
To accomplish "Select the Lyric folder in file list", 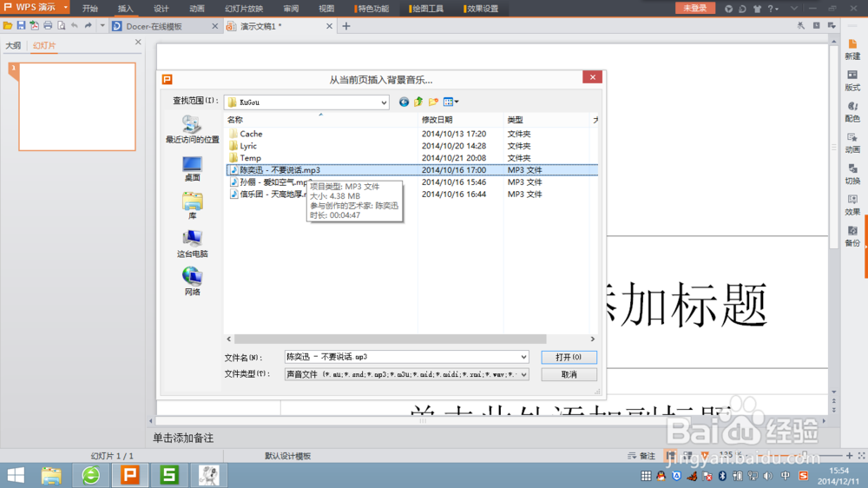I will 248,146.
